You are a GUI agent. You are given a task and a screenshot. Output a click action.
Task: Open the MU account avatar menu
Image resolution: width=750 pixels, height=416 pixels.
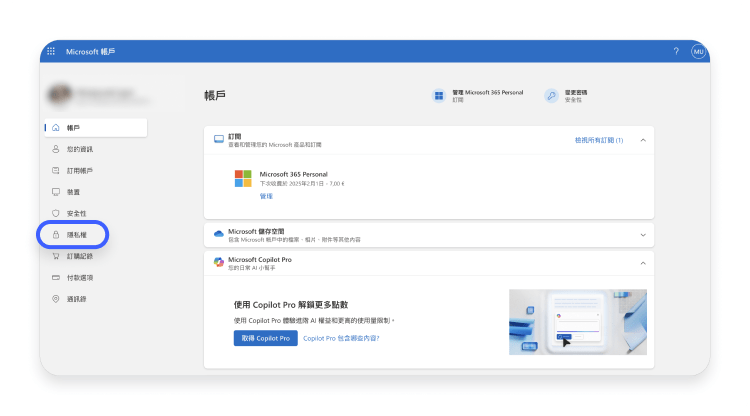[698, 51]
